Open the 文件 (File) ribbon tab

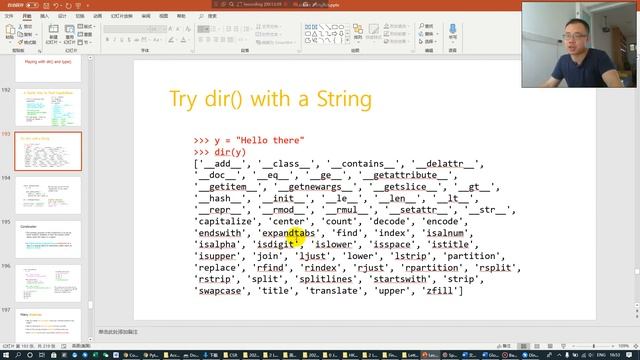9,16
